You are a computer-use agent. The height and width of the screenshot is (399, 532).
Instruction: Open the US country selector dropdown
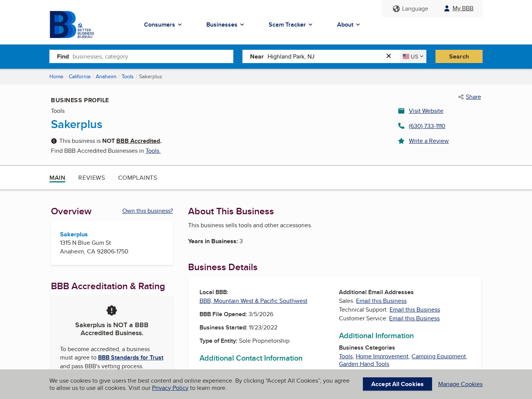(x=413, y=57)
